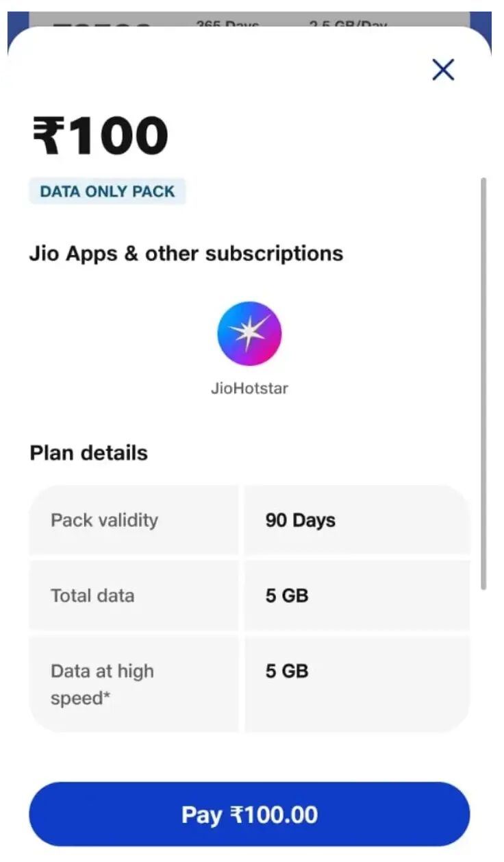This screenshot has width=504, height=862.
Task: Select the Jio Apps & other subscriptions heading
Action: [186, 254]
